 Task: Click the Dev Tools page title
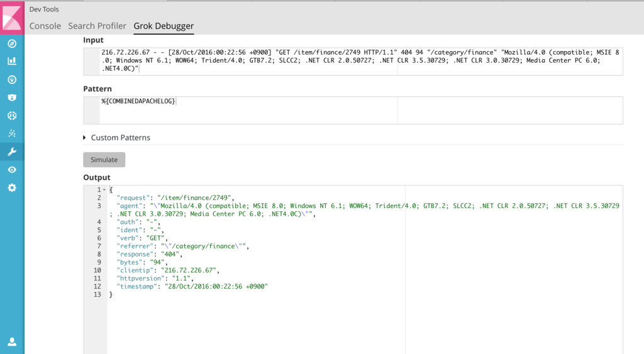tap(44, 9)
